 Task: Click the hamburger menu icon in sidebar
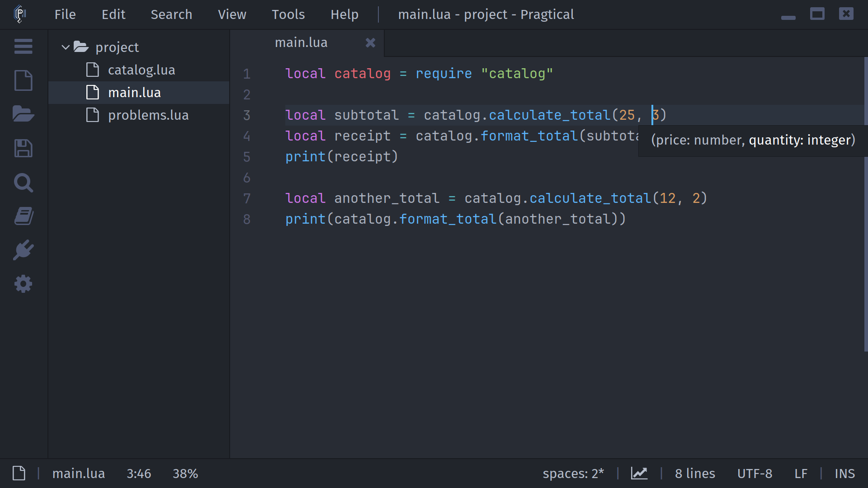pyautogui.click(x=23, y=46)
